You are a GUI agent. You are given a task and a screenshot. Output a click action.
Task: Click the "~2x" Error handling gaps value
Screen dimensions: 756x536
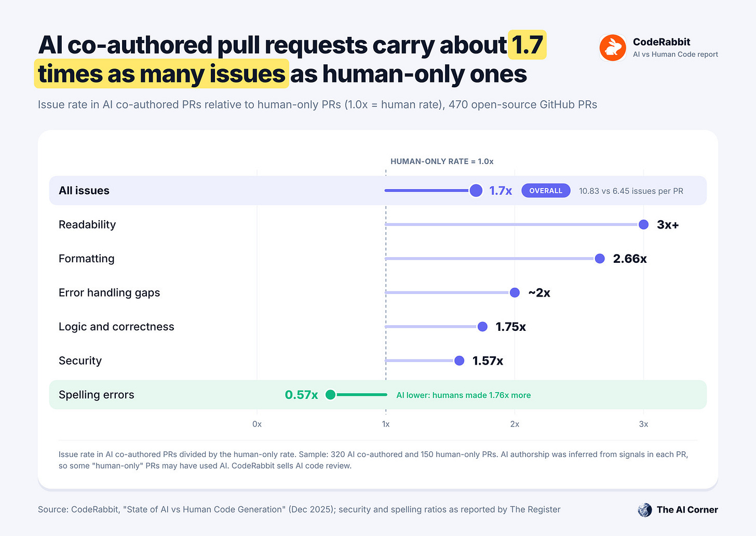click(539, 292)
